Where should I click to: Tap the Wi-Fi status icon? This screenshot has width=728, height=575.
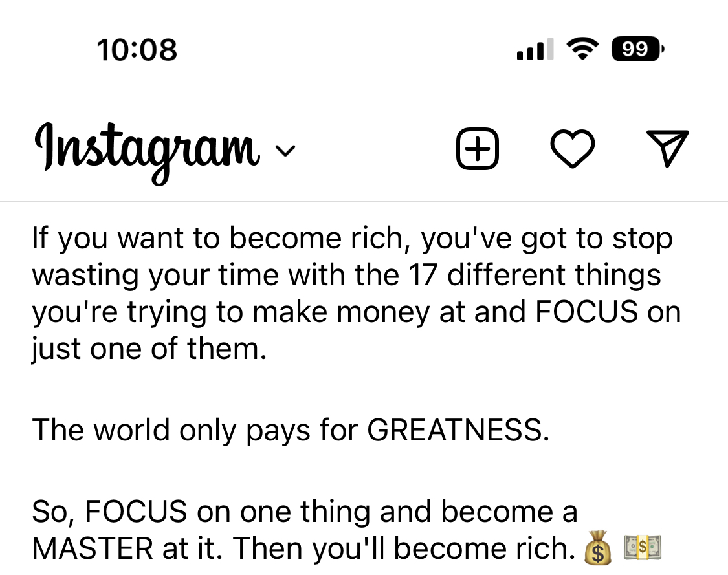pos(582,49)
